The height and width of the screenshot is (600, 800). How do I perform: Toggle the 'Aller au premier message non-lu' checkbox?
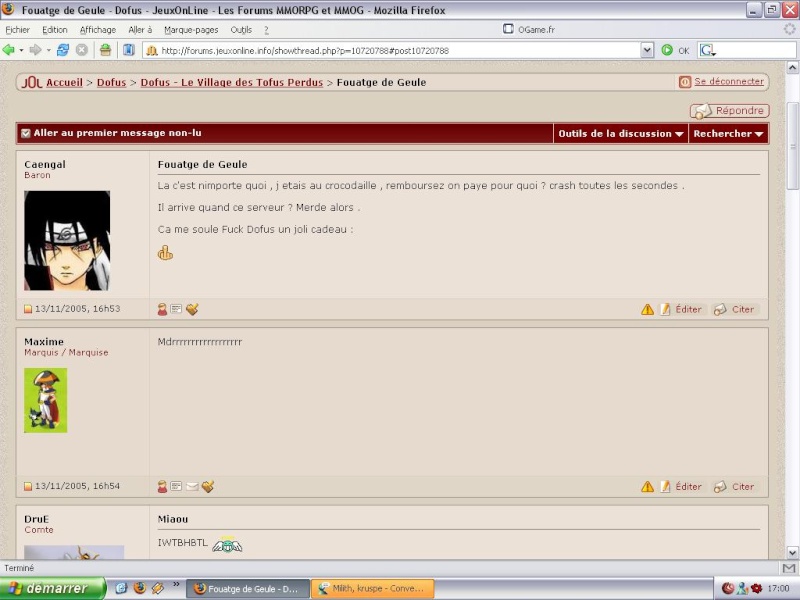(26, 134)
